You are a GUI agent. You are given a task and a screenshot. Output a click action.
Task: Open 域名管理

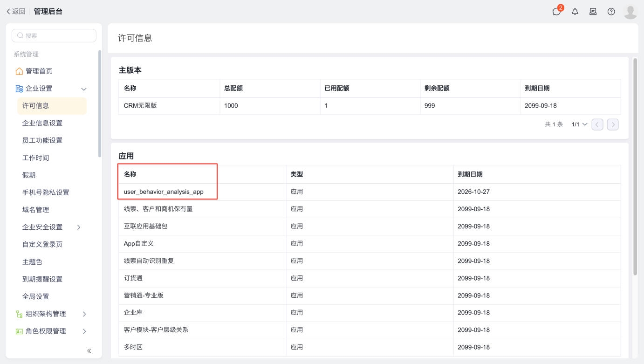pyautogui.click(x=36, y=210)
